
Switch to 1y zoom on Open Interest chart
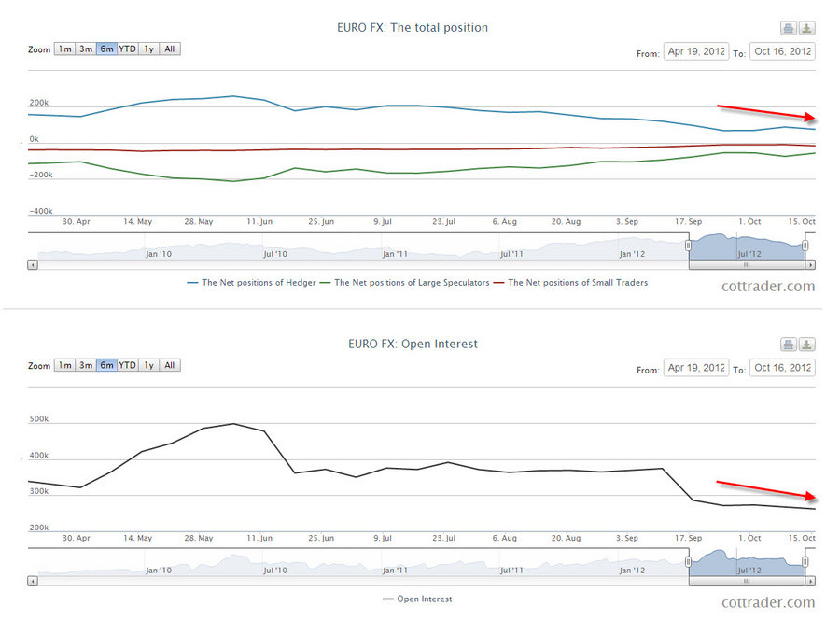tap(148, 365)
